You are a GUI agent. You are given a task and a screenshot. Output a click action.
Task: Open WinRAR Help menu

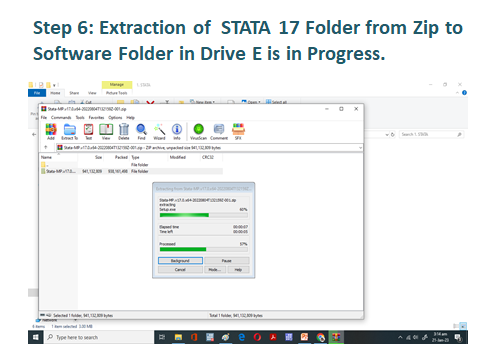tap(130, 117)
